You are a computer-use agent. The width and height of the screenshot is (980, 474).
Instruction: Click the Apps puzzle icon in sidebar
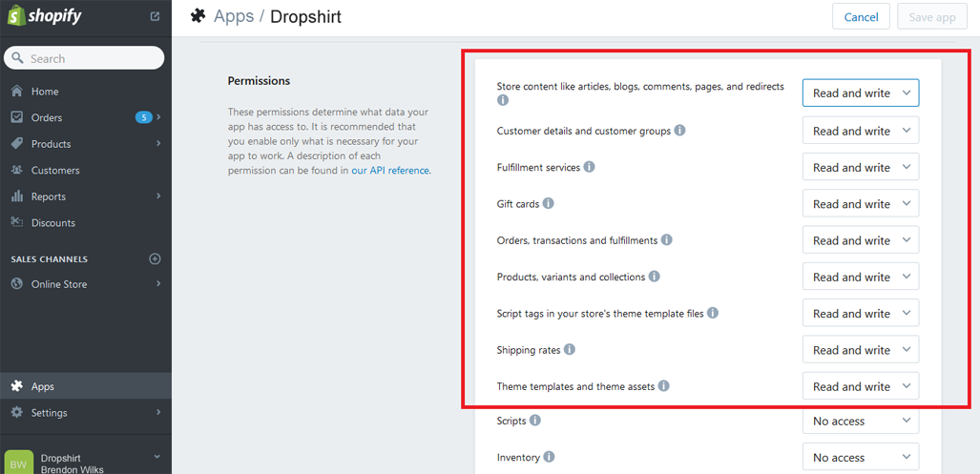tap(17, 386)
